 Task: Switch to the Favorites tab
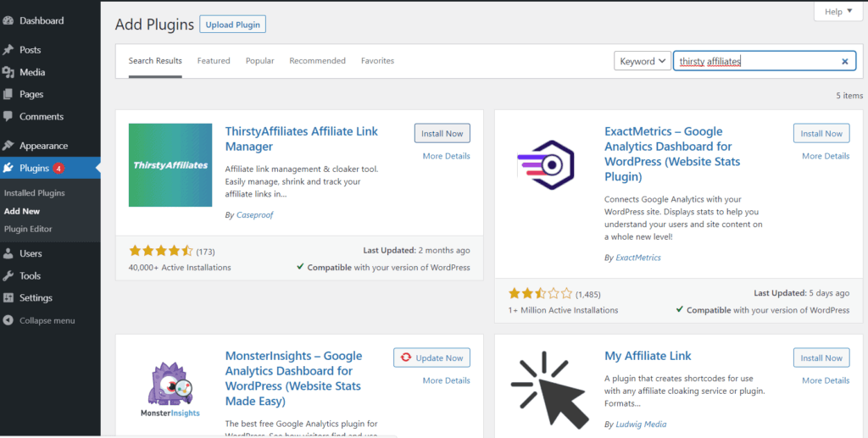[377, 61]
